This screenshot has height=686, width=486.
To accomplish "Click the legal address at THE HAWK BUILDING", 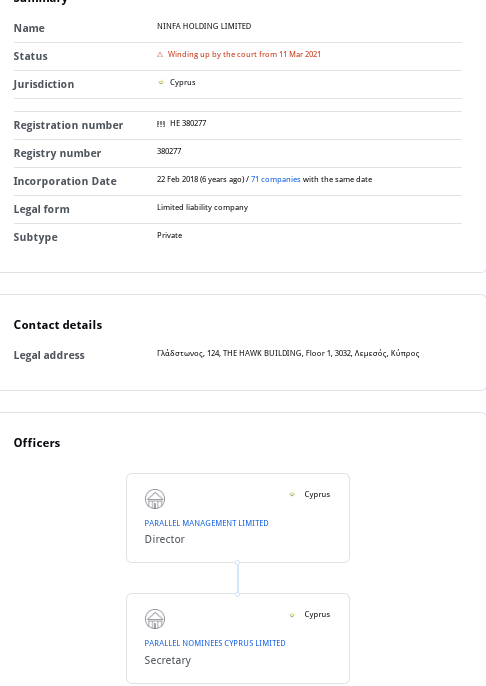I will (x=288, y=353).
